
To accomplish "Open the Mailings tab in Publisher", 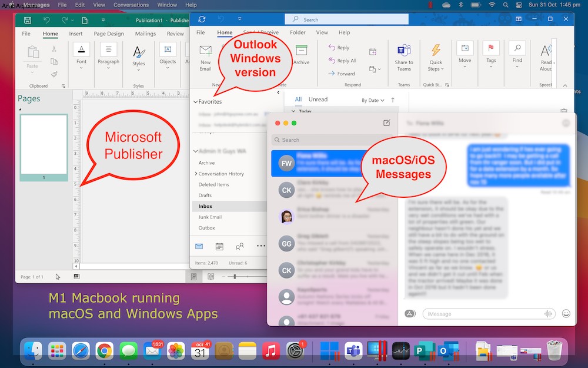I will (x=145, y=34).
